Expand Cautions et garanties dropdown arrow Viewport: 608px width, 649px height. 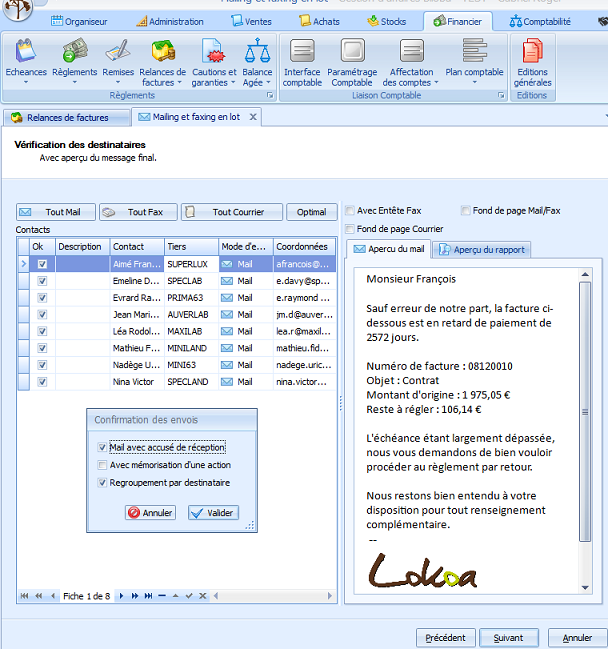pos(233,82)
